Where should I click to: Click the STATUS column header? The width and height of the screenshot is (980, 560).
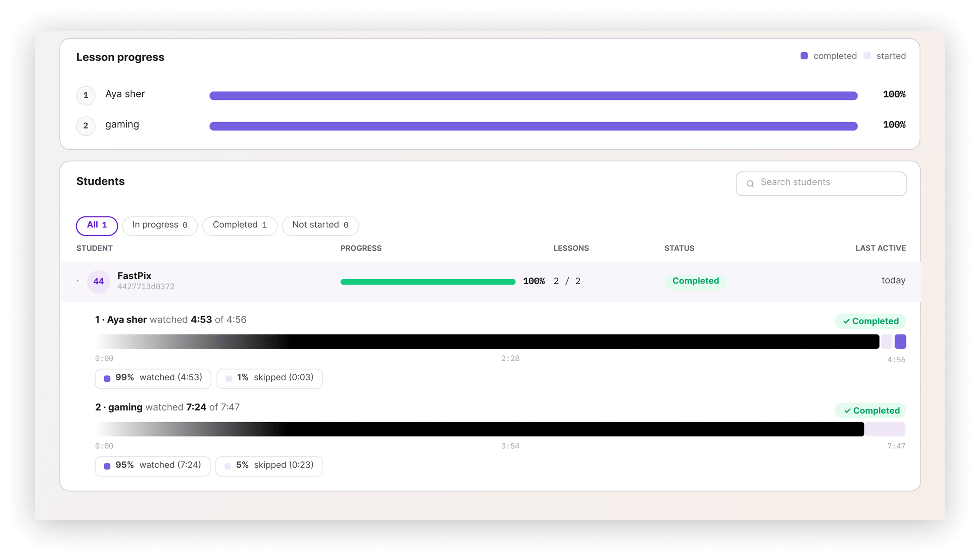[679, 249]
